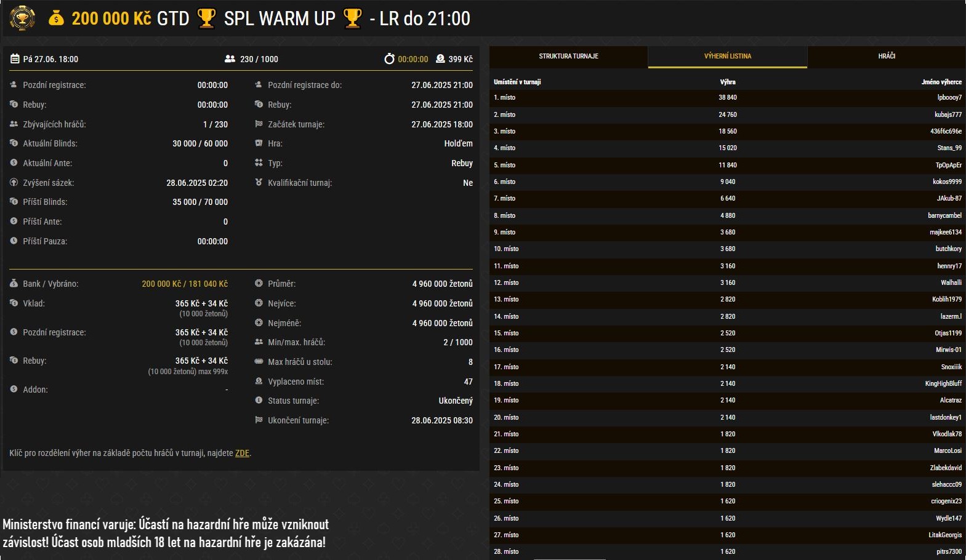Click the clock icon beside Příští Pauza
The image size is (966, 560).
[x=14, y=241]
